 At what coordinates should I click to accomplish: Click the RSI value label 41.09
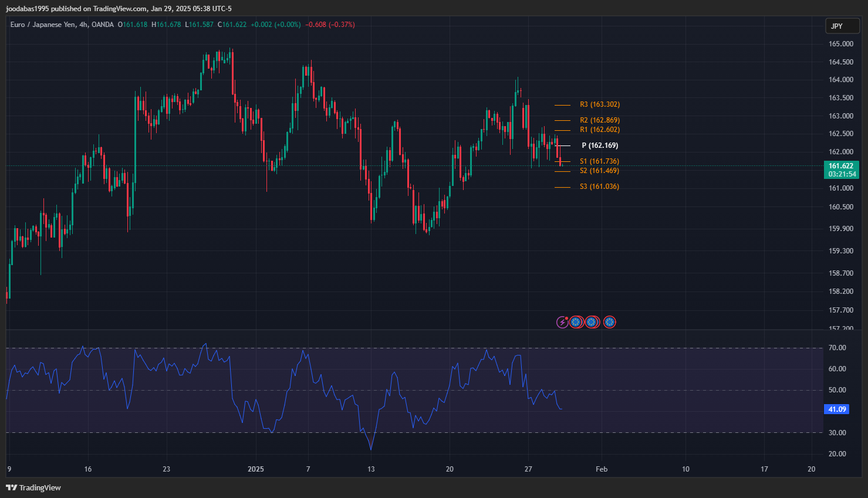pos(836,409)
